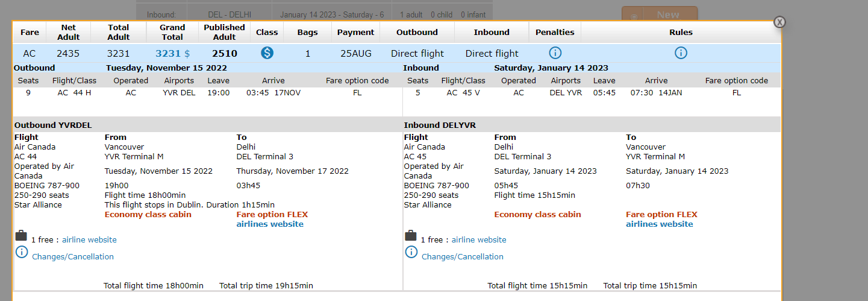Click the dollar sign Class icon

click(267, 53)
